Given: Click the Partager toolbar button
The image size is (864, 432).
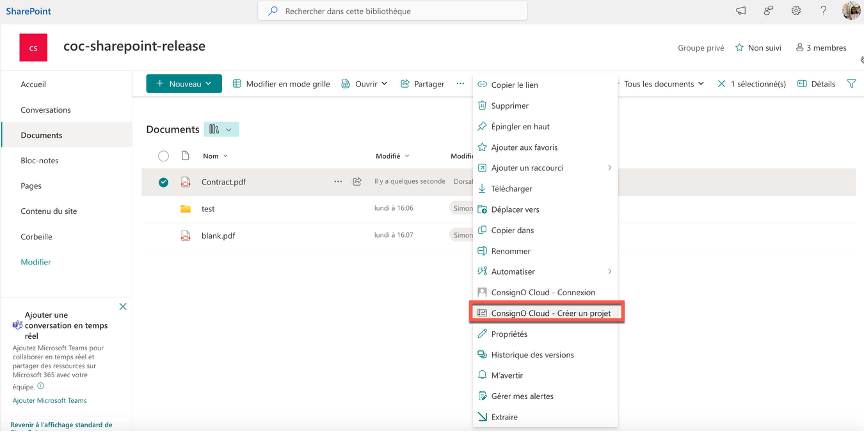Looking at the screenshot, I should point(422,84).
